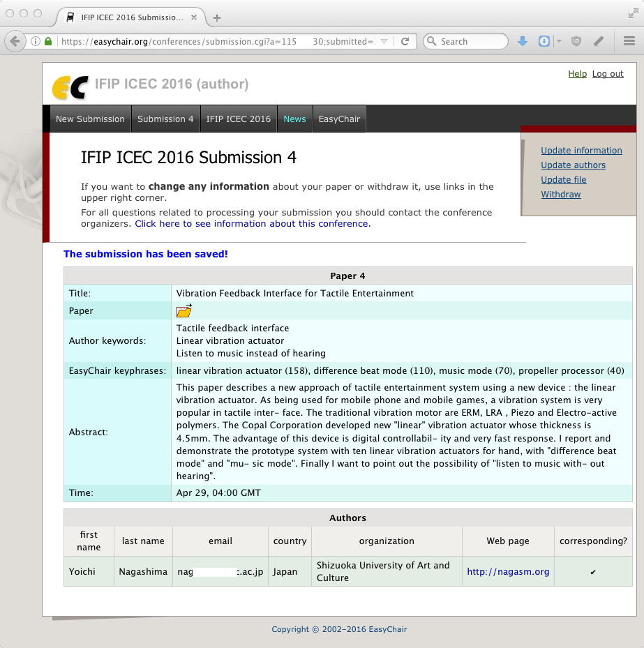
Task: Click the 'EasyChair keyphrases:' row label
Action: coord(117,370)
